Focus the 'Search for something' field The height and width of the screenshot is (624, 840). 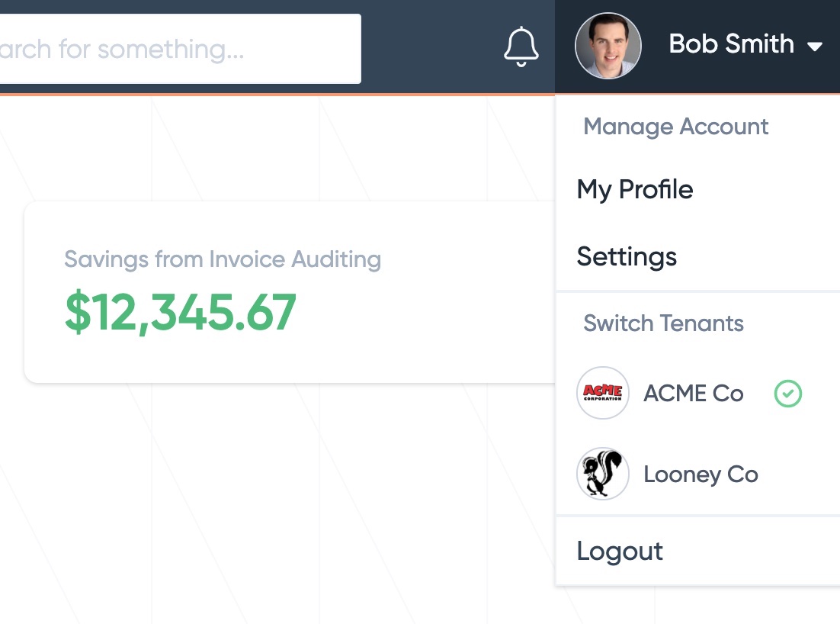pyautogui.click(x=181, y=49)
